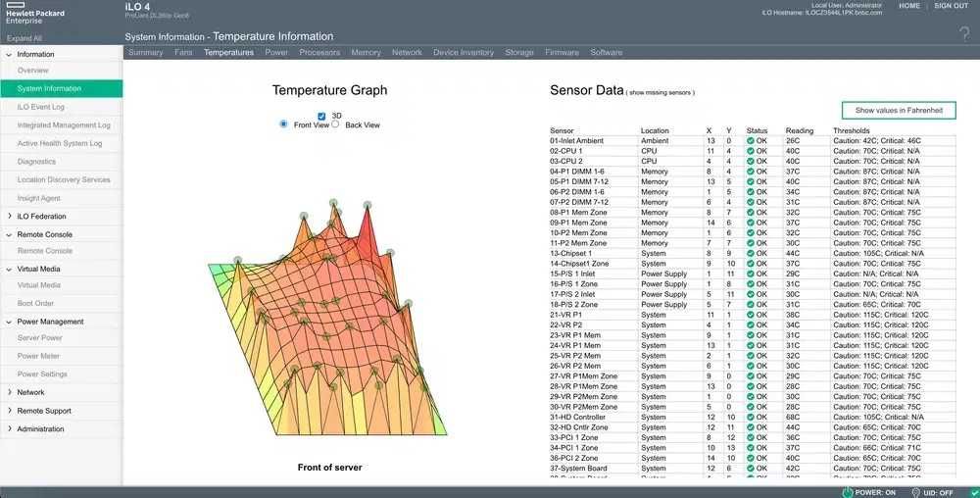This screenshot has height=498, width=980.
Task: Click the Reading column header
Action: [x=800, y=130]
